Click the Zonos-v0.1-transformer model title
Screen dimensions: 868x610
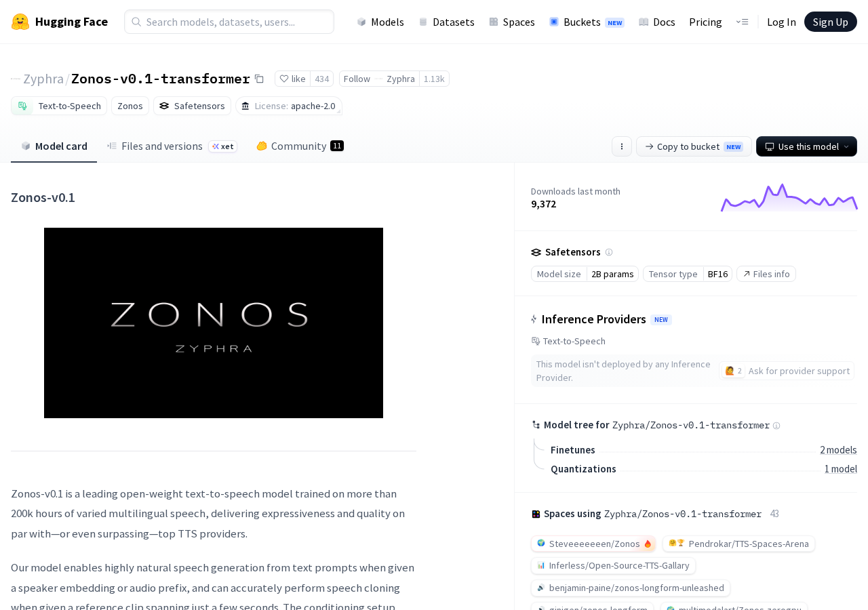click(161, 79)
